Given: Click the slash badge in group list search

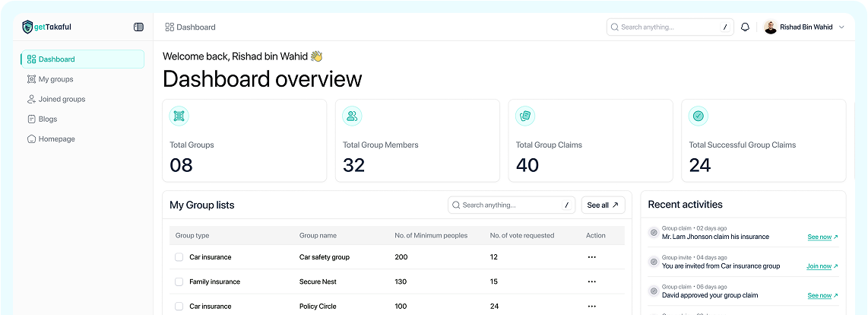Looking at the screenshot, I should click(566, 205).
